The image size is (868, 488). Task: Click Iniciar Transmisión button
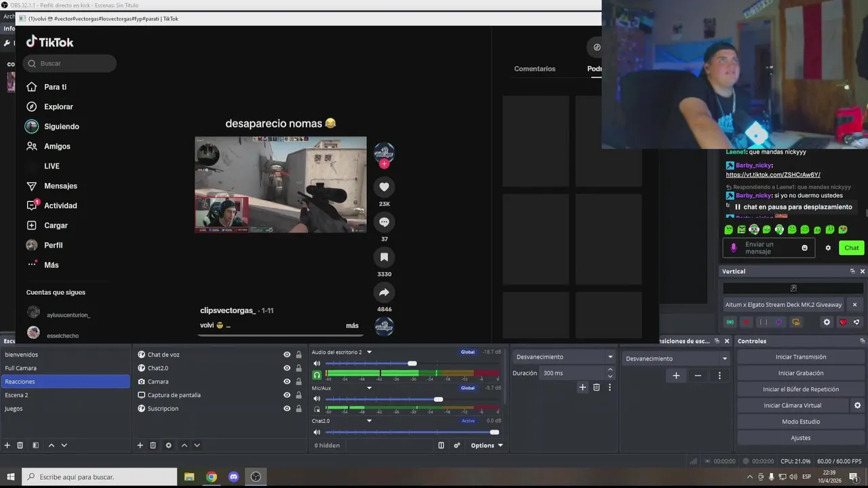coord(800,357)
